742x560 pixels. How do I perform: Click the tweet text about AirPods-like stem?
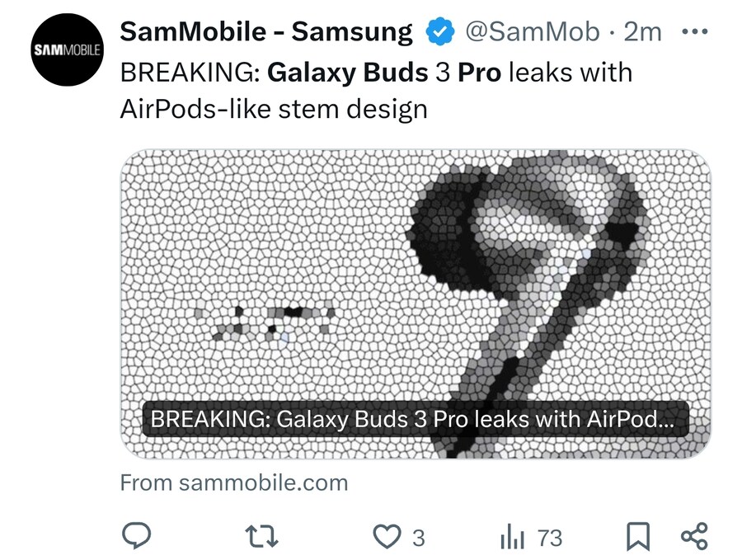click(274, 109)
